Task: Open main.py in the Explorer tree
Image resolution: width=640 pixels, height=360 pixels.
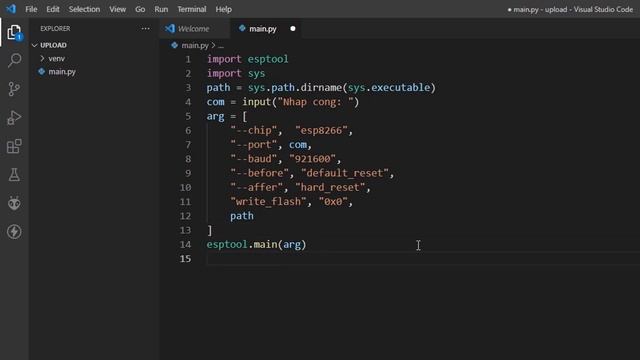Action: (62, 72)
